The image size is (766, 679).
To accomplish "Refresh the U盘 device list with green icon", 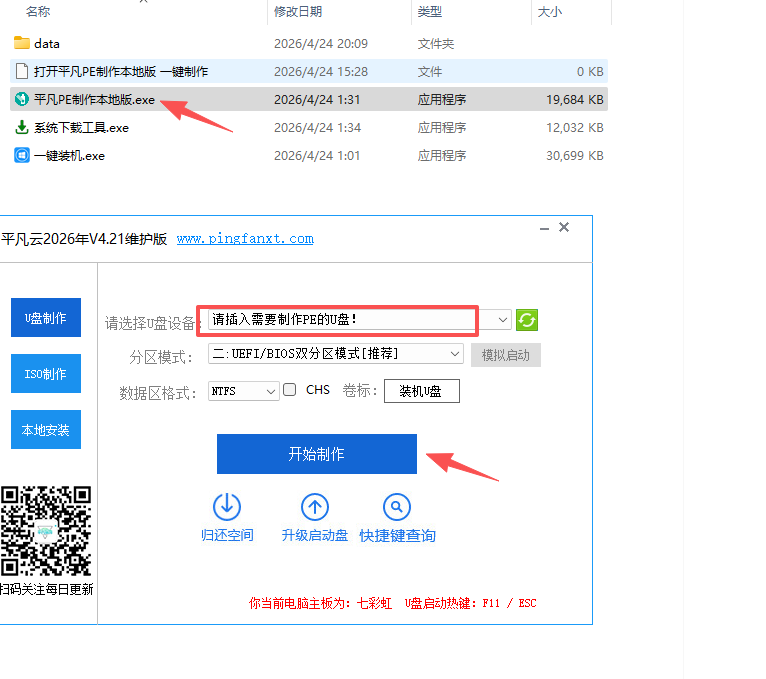I will point(527,320).
